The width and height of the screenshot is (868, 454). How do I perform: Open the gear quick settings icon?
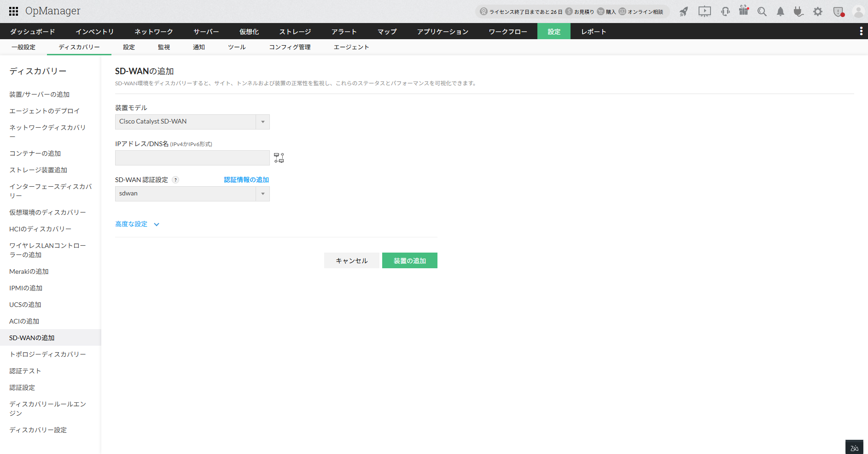pyautogui.click(x=818, y=12)
